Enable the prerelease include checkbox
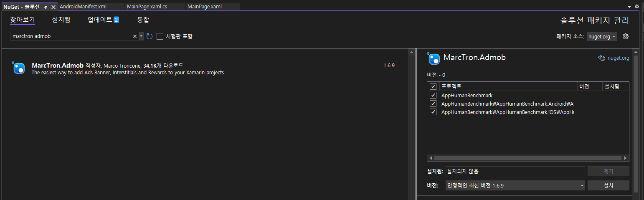 pos(160,36)
